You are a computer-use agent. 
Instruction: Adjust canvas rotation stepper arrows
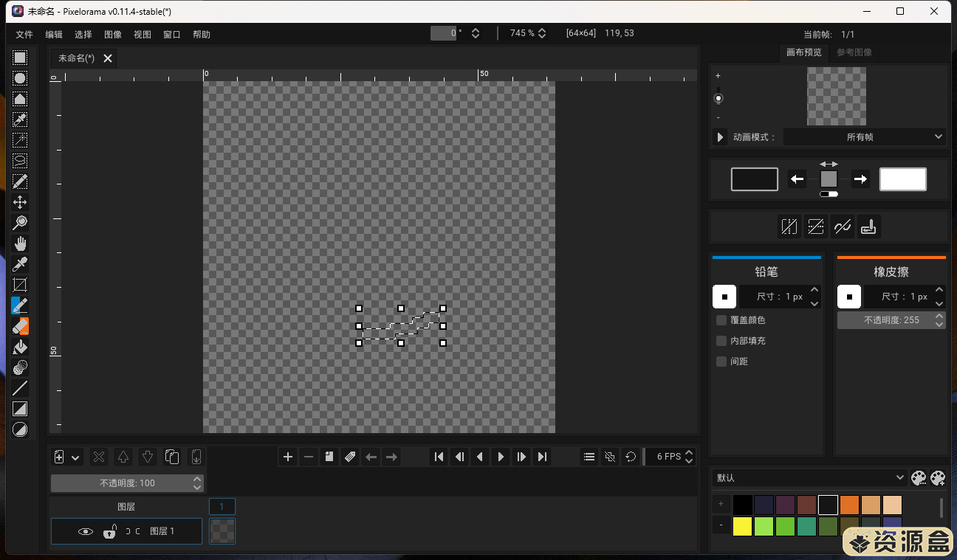pyautogui.click(x=476, y=33)
